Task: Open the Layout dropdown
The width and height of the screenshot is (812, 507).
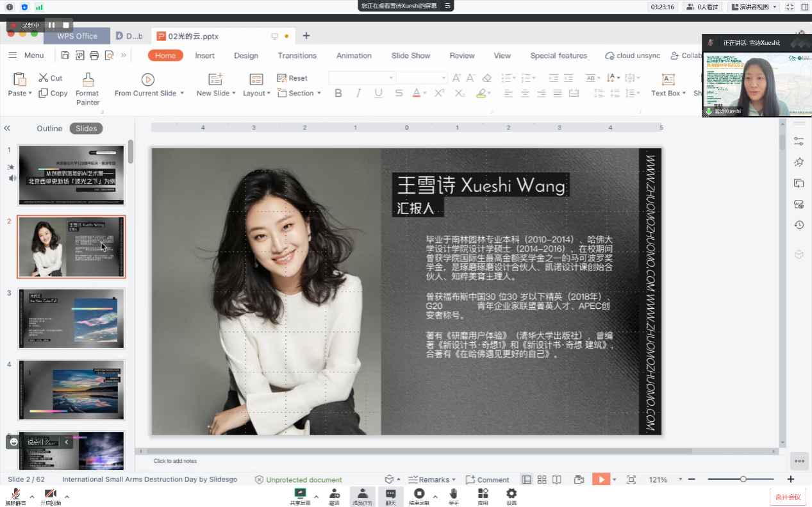Action: click(256, 94)
